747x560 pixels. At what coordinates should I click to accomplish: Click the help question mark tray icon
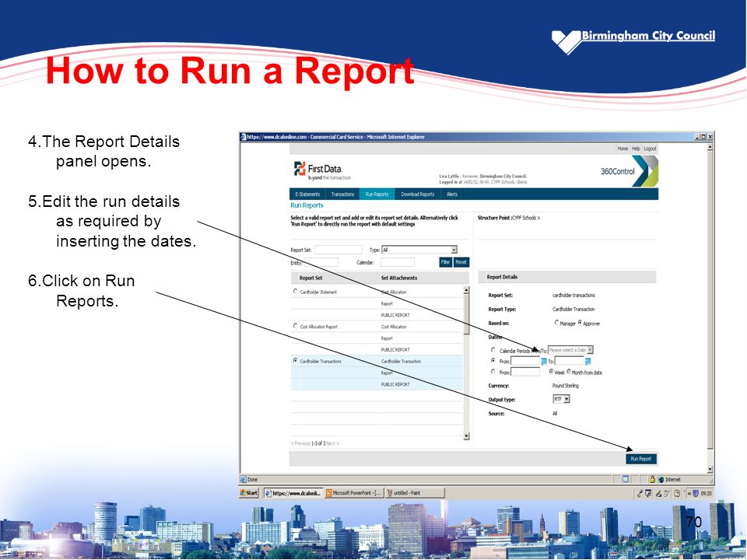676,493
